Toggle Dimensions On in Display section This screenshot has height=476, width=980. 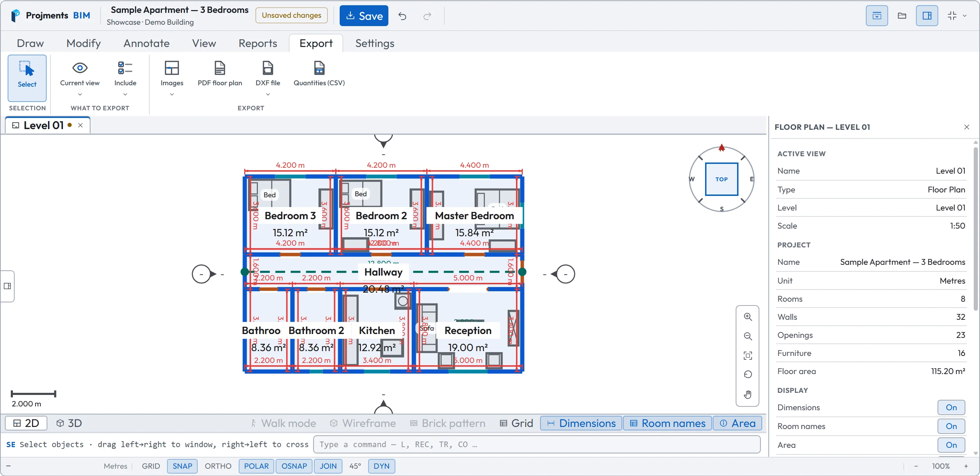(951, 407)
